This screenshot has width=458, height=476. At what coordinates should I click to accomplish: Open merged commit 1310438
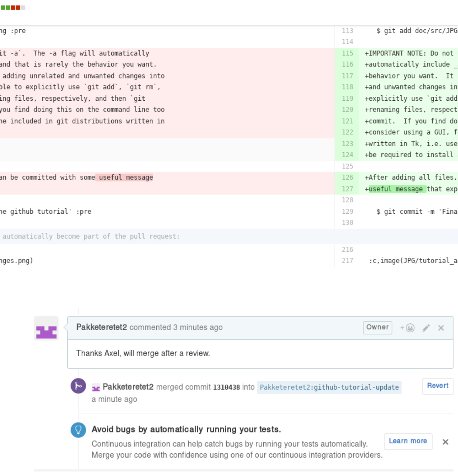[226, 388]
